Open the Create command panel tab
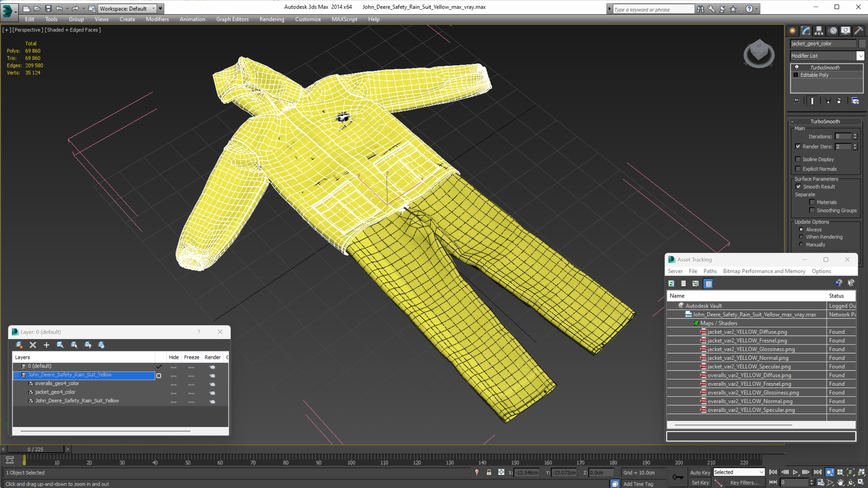 pos(793,31)
